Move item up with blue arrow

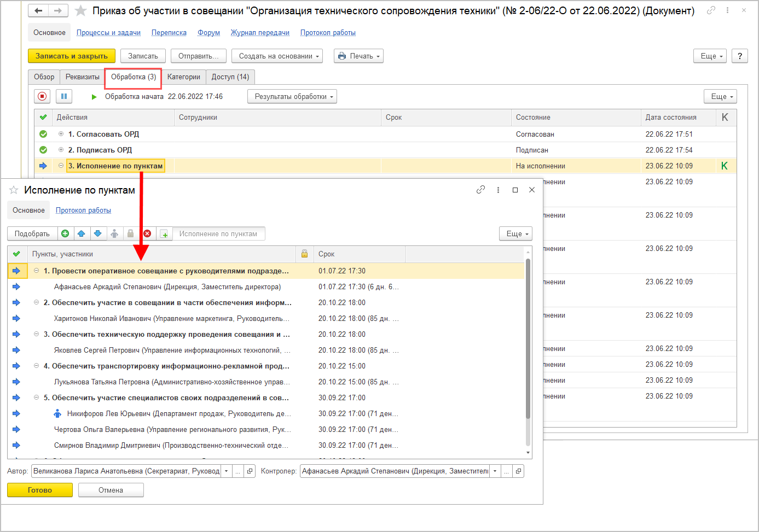82,234
